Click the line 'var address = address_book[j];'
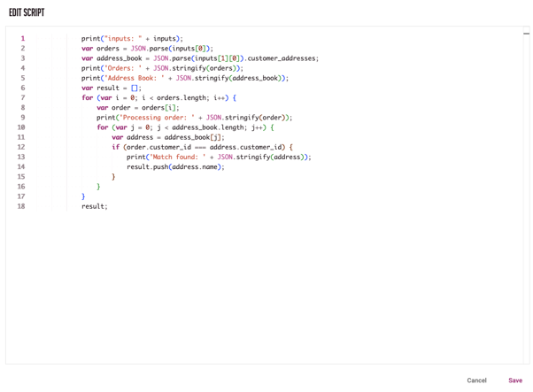This screenshot has width=533, height=392. click(168, 137)
